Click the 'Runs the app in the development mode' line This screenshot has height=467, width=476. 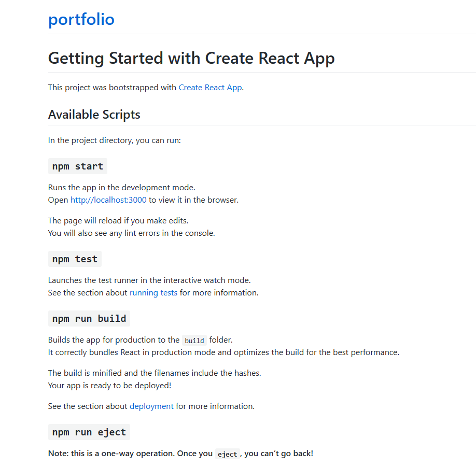(x=121, y=188)
